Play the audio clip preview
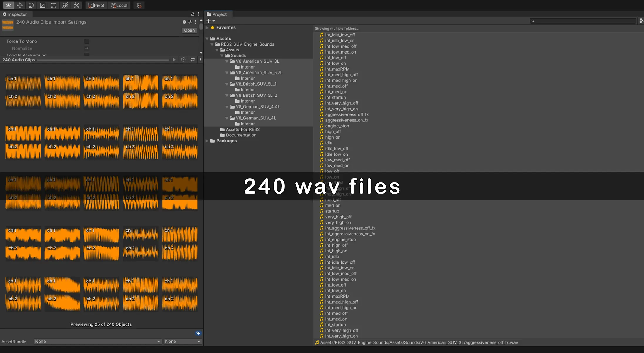The image size is (644, 353). [x=174, y=60]
